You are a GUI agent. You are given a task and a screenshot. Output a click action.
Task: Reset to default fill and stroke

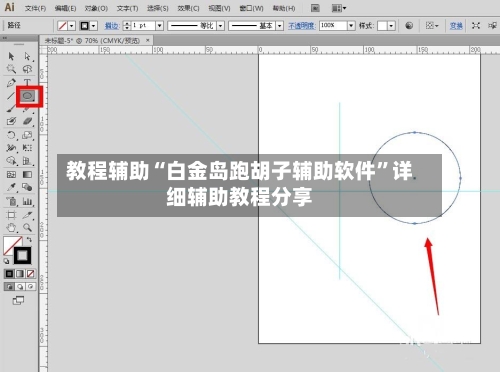click(x=6, y=261)
